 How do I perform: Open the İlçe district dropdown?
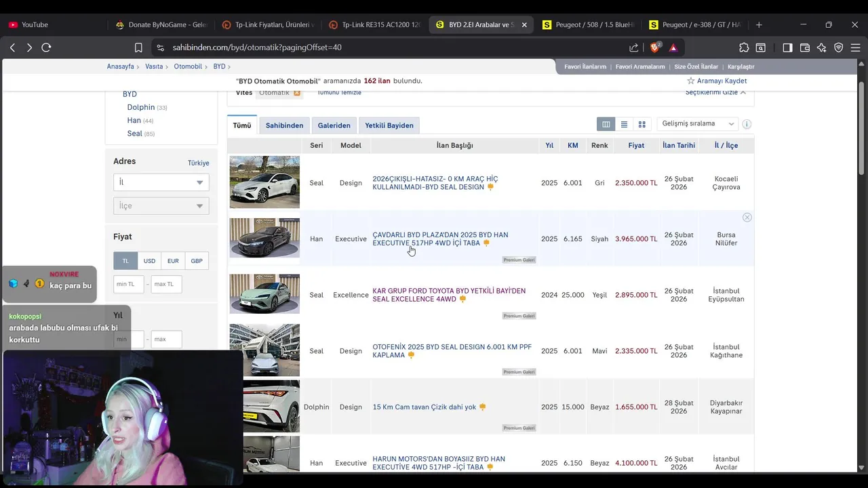click(x=161, y=206)
